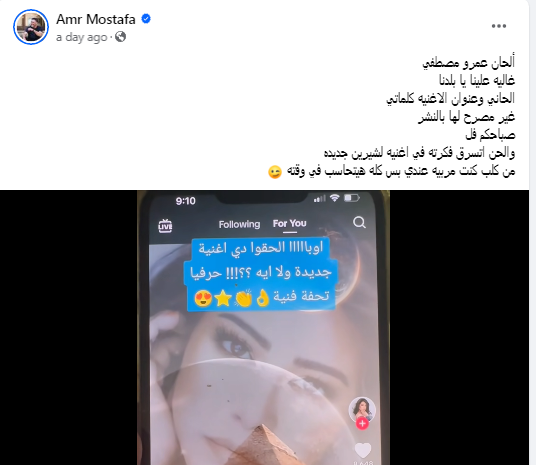The height and width of the screenshot is (465, 536).
Task: Click the 9:10 clock in video
Action: (x=185, y=201)
